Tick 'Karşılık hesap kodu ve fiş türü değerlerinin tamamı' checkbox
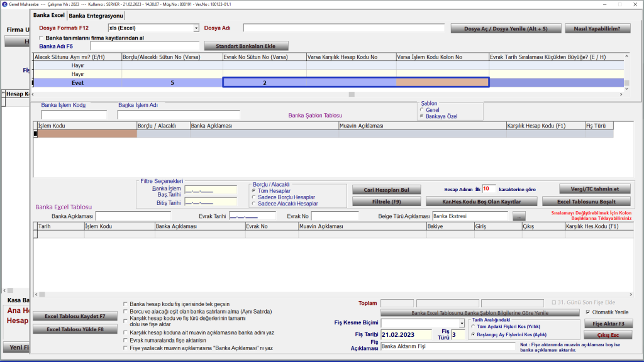This screenshot has height=362, width=644. coord(126,321)
